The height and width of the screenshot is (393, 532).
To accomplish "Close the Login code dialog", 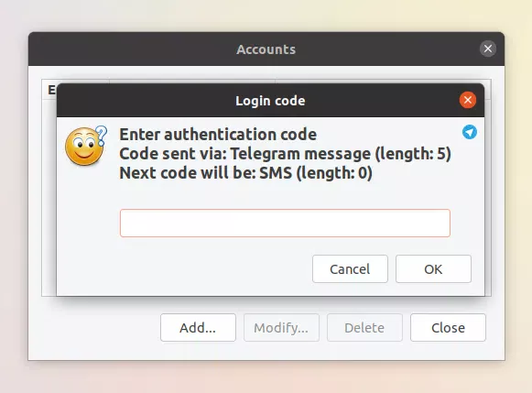I will click(468, 100).
